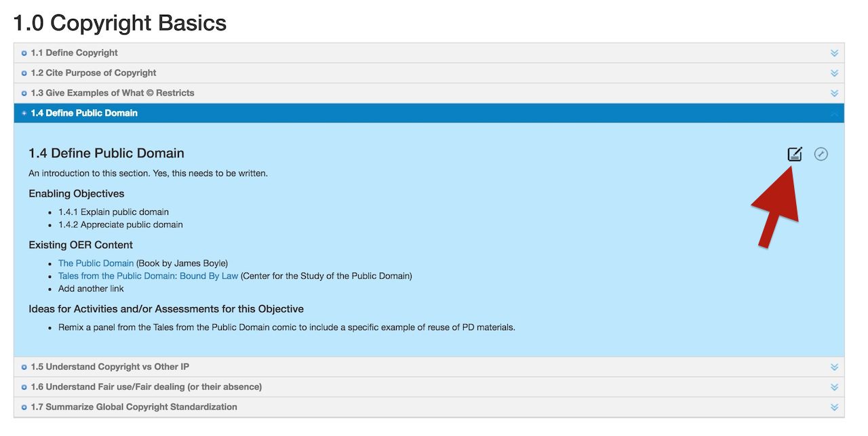
Task: Expand section 1.7 with its double-chevron arrow
Action: (834, 408)
